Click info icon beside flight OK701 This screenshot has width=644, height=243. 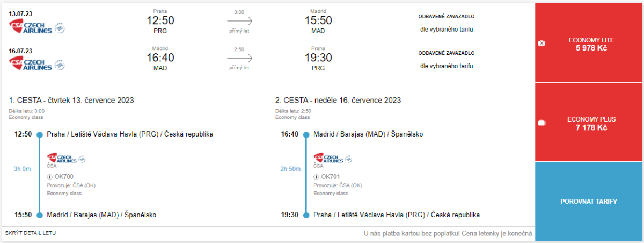point(317,177)
